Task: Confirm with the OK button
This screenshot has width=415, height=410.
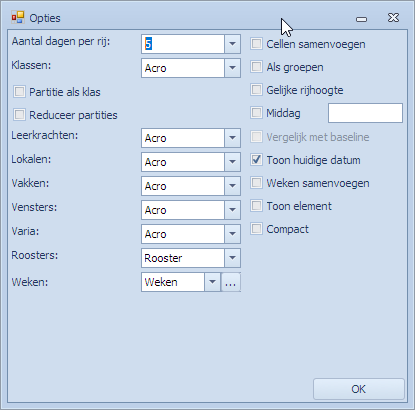Action: 359,389
